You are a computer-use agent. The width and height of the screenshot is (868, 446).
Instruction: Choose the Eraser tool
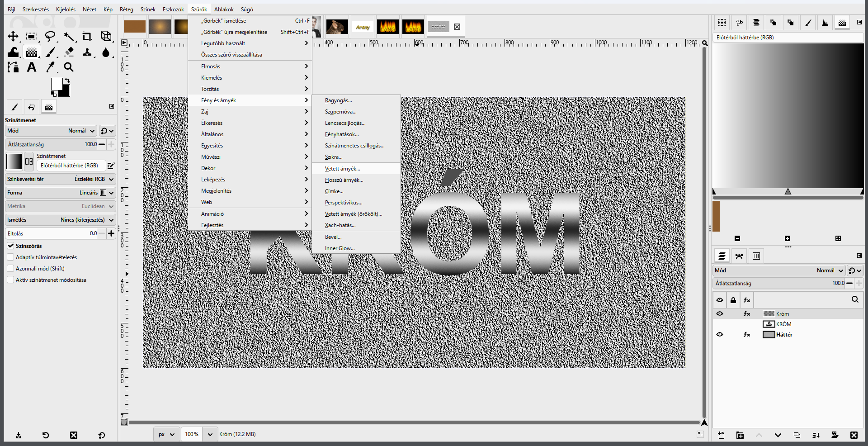pos(69,52)
